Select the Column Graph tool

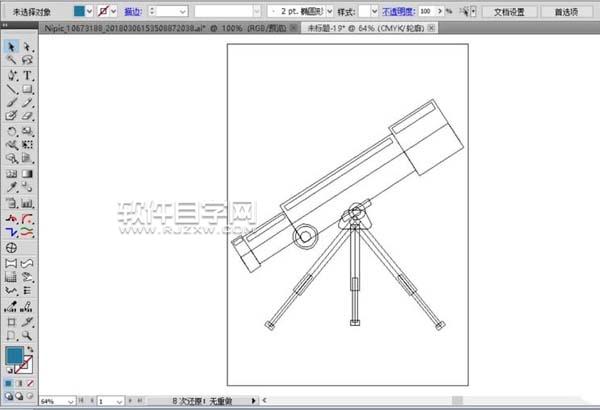[27, 203]
